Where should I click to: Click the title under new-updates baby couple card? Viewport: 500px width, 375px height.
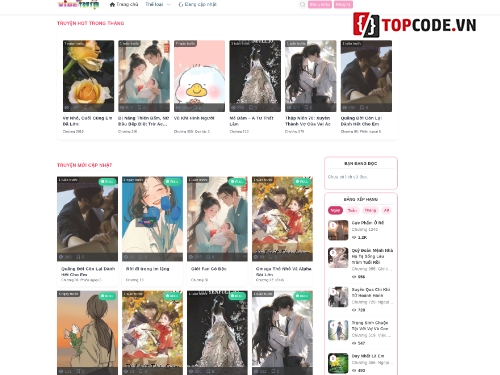[209, 269]
